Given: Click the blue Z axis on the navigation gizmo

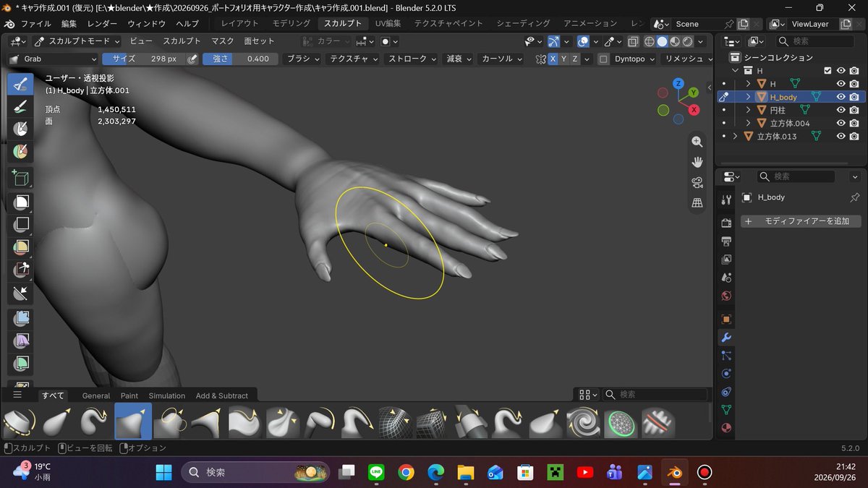Looking at the screenshot, I should [x=678, y=84].
